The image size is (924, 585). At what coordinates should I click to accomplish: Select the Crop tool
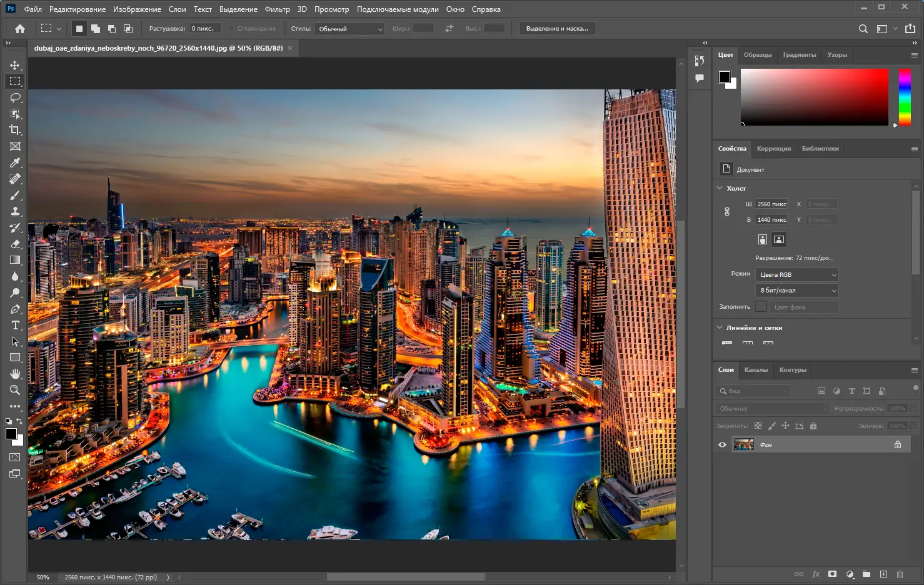[x=16, y=130]
